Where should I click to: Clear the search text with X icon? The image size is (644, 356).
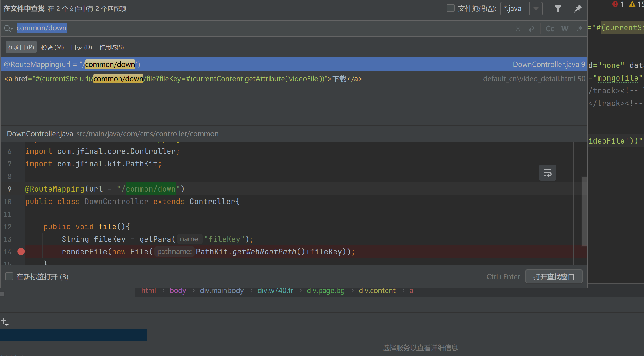pyautogui.click(x=518, y=29)
